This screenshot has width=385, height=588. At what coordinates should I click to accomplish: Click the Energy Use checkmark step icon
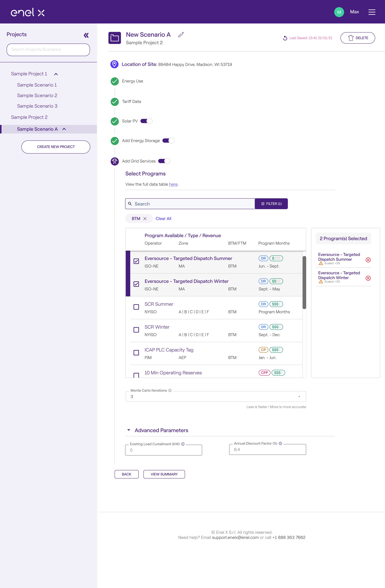point(115,81)
